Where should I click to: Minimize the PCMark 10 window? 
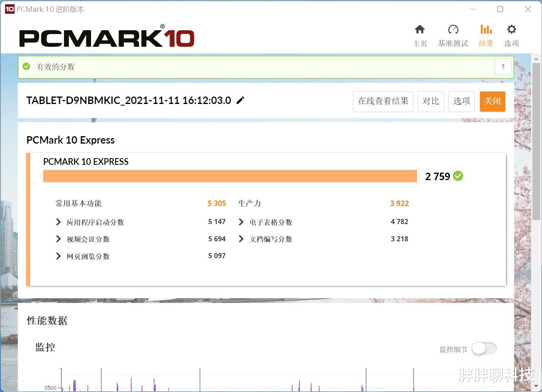(x=473, y=9)
